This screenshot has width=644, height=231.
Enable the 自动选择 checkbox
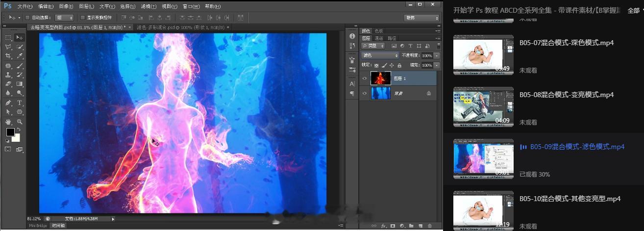click(27, 18)
